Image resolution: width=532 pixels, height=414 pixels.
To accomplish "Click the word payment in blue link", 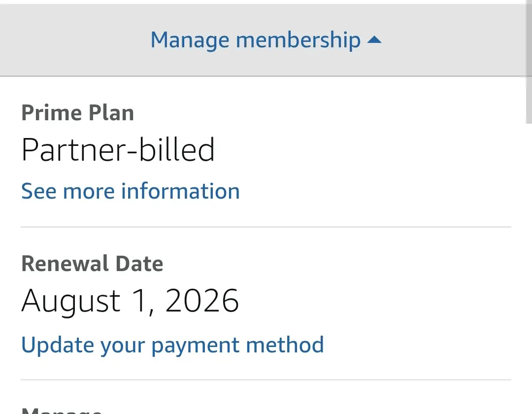I will pos(196,346).
